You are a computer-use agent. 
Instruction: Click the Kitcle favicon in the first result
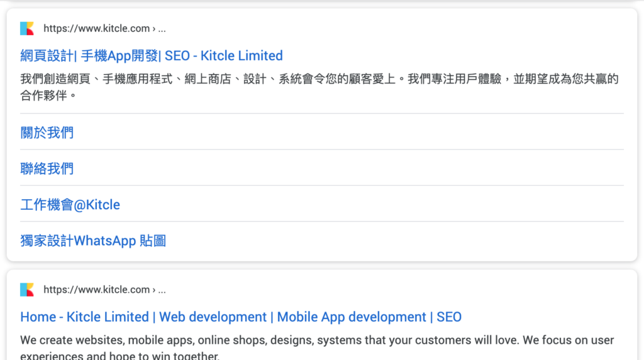(x=27, y=28)
